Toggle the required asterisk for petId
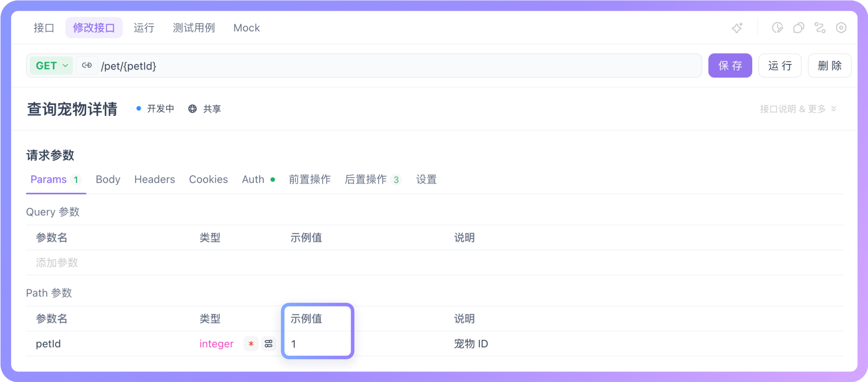868x382 pixels. (251, 344)
